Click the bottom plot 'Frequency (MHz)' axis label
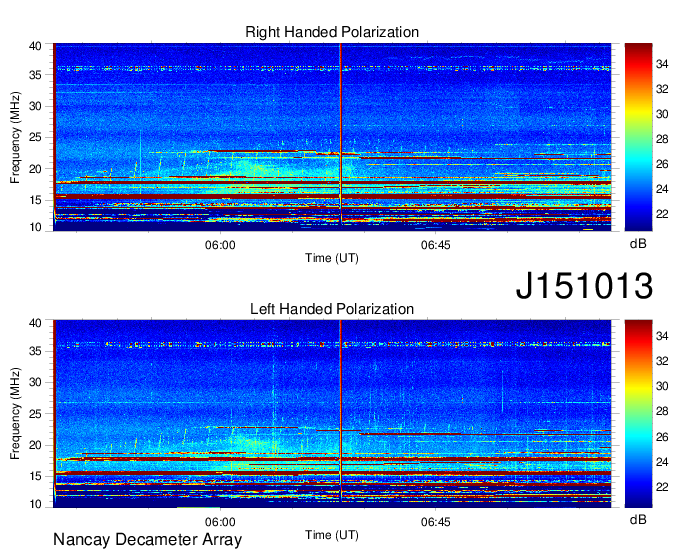Screen dimensions: 680x552 (x=15, y=414)
